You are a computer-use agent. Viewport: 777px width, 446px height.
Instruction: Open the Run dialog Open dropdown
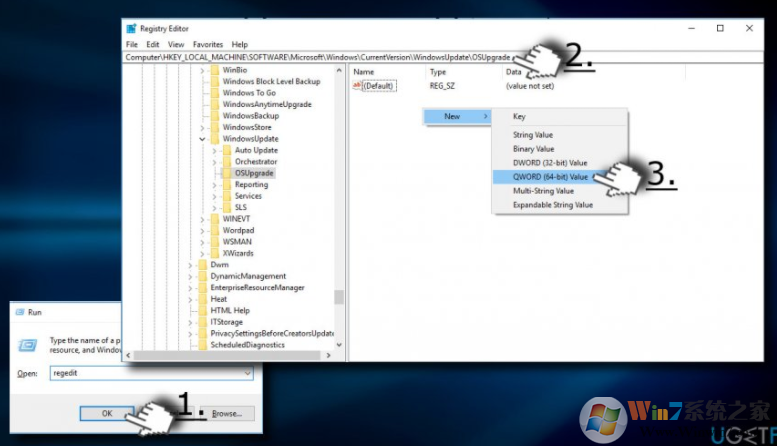247,373
